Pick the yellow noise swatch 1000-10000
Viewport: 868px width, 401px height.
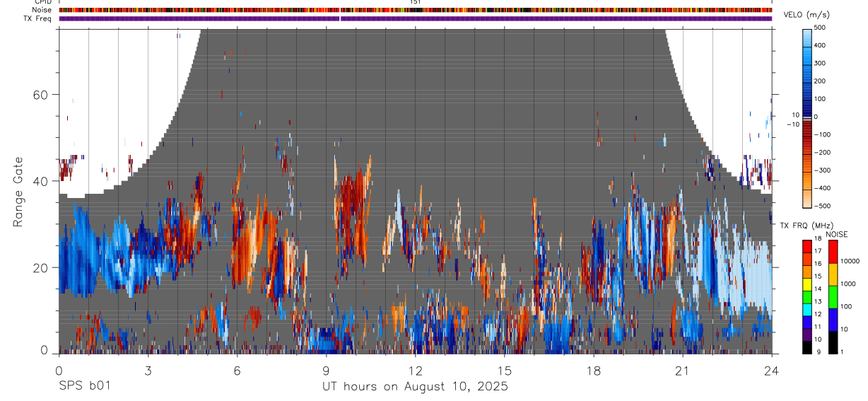(833, 274)
